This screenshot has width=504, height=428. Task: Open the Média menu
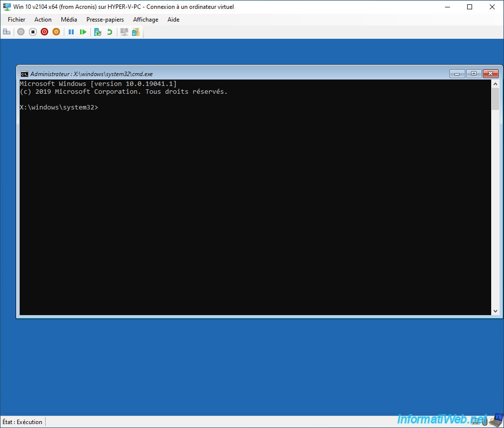click(x=69, y=20)
